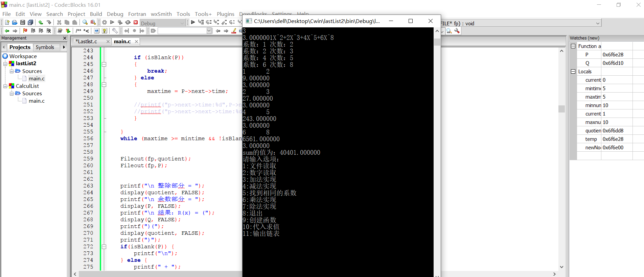Open the search text box dropdown arrow
The width and height of the screenshot is (644, 277).
(x=209, y=31)
